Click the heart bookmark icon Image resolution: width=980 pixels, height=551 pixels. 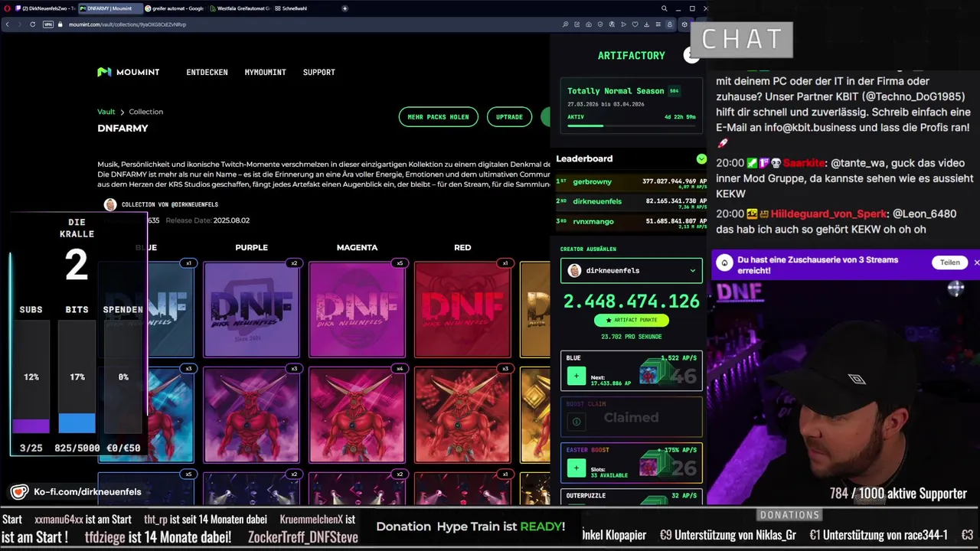pos(635,24)
